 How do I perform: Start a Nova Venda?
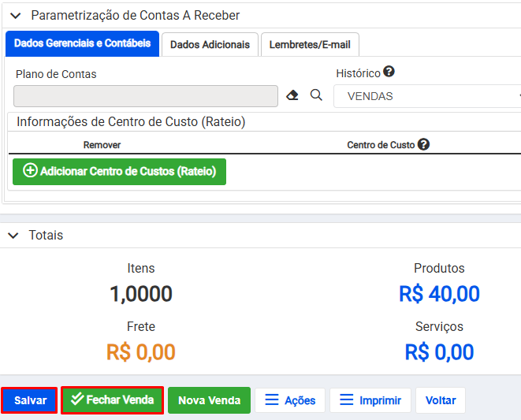click(209, 400)
